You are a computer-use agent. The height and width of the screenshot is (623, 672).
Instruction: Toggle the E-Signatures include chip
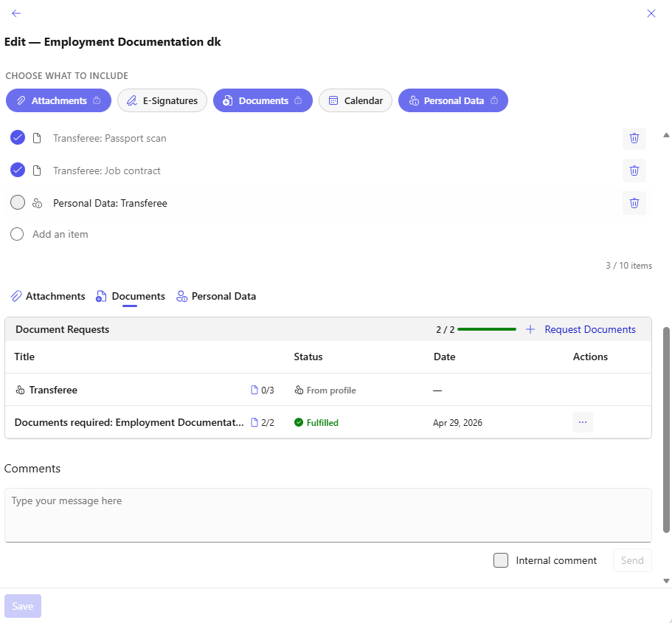pyautogui.click(x=162, y=100)
